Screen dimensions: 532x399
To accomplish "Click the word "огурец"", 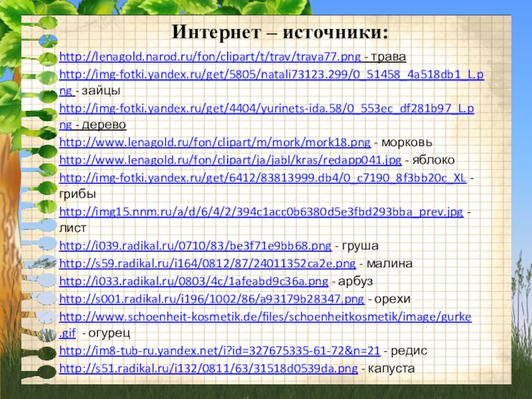I will coord(109,333).
